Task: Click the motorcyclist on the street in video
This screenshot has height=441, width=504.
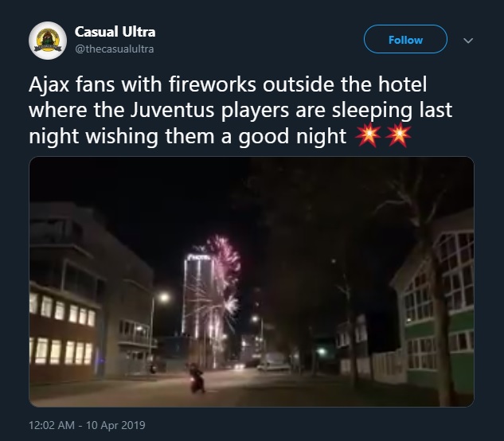Action: click(x=197, y=377)
